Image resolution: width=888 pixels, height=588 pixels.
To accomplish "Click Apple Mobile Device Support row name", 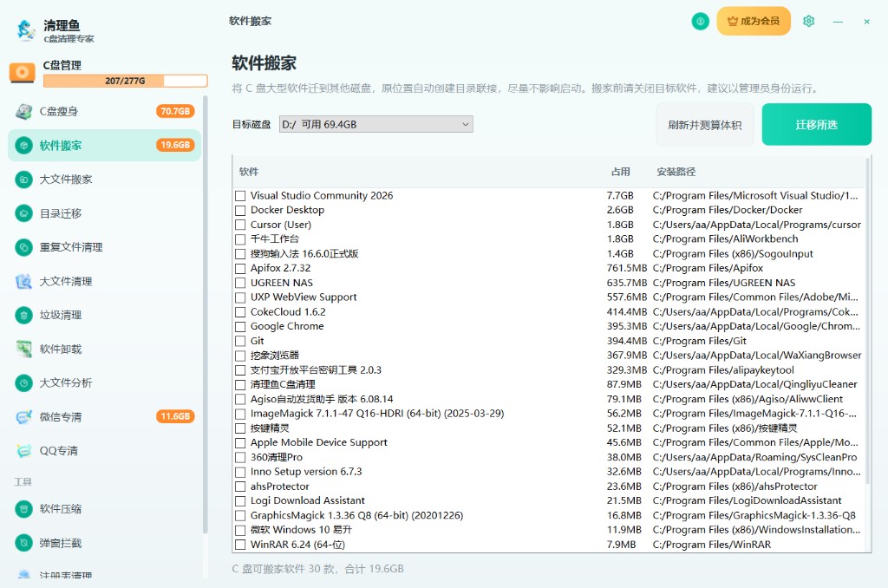I will 319,443.
